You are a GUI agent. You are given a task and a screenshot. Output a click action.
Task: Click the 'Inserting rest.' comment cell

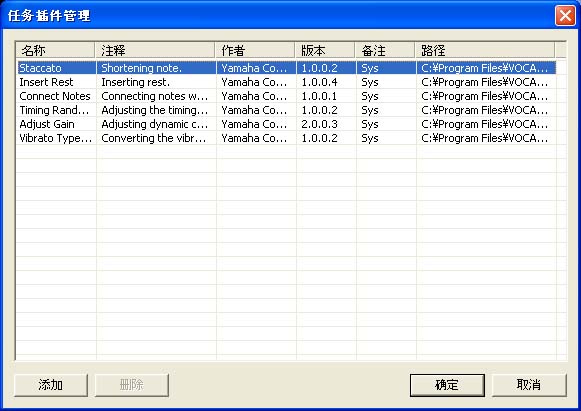pyautogui.click(x=136, y=82)
